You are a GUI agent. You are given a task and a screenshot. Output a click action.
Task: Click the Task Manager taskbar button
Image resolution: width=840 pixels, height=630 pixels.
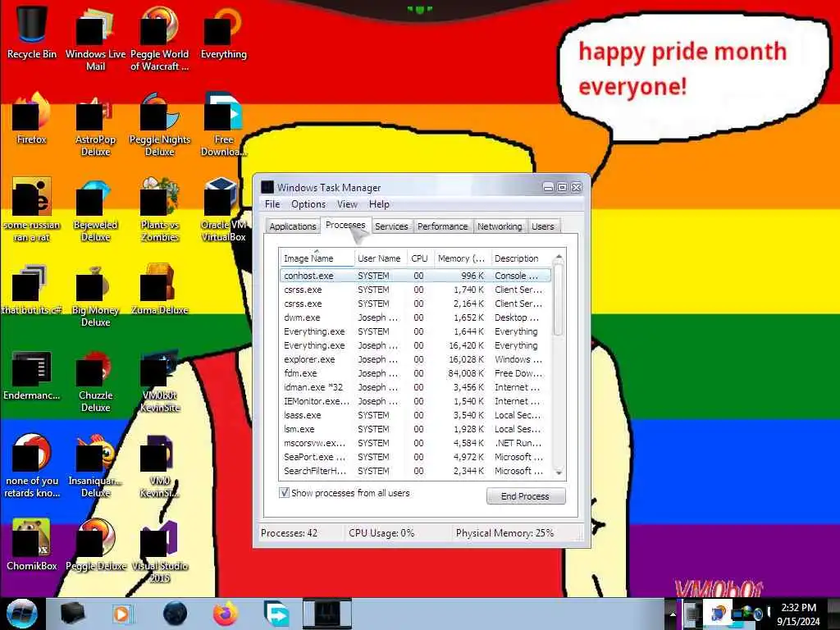tap(327, 614)
